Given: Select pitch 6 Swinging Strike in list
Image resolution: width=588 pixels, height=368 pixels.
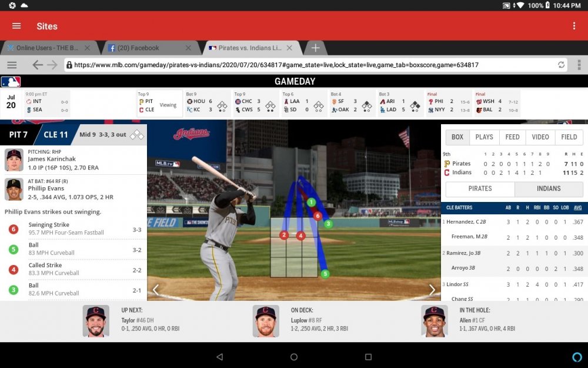Looking at the screenshot, I should pyautogui.click(x=75, y=228).
